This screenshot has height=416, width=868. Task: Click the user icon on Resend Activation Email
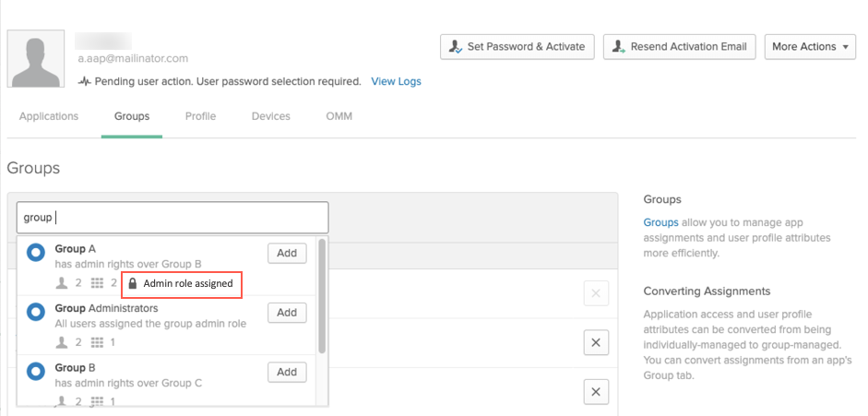pos(618,47)
